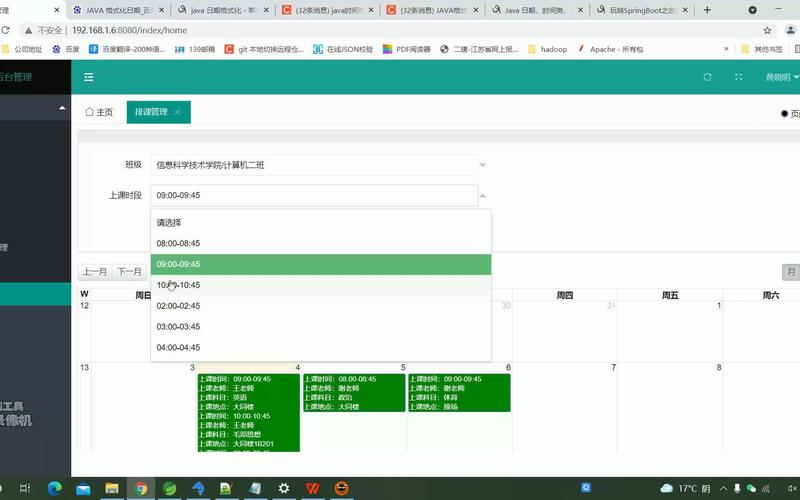Click the 周五 column header
800x500 pixels.
tap(670, 295)
